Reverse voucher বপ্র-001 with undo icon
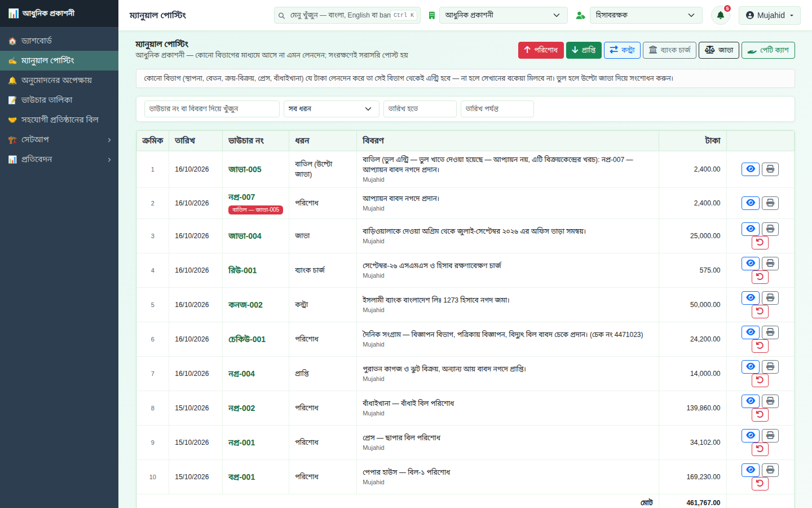 tap(760, 484)
